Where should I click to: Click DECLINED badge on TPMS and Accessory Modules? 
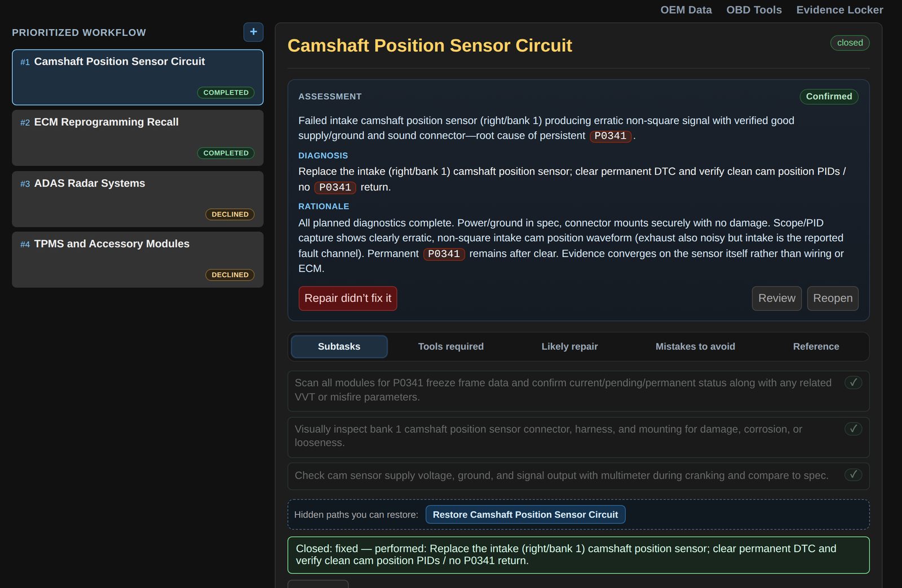click(x=230, y=275)
